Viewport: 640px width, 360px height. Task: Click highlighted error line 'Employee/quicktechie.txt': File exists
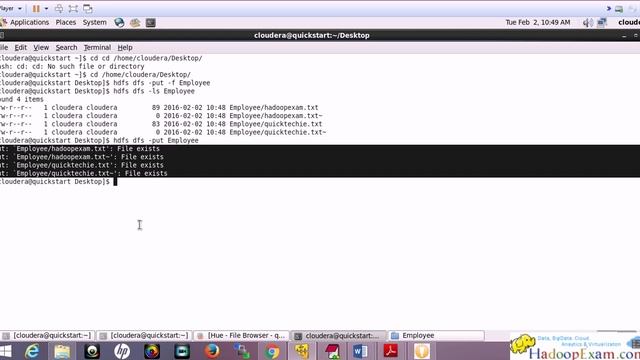[x=82, y=165]
